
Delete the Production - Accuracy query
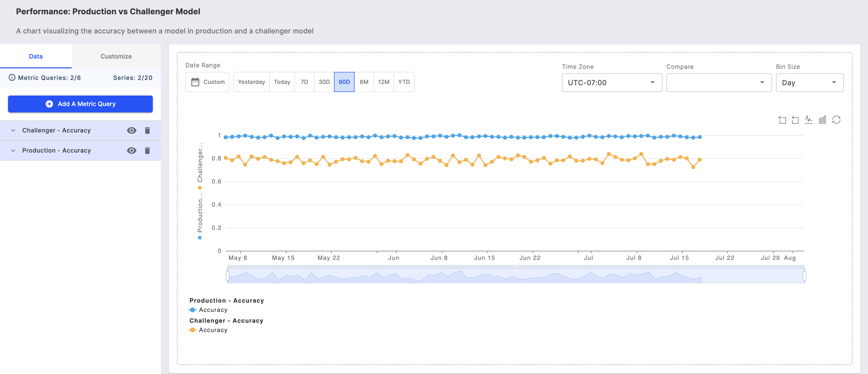pyautogui.click(x=147, y=151)
